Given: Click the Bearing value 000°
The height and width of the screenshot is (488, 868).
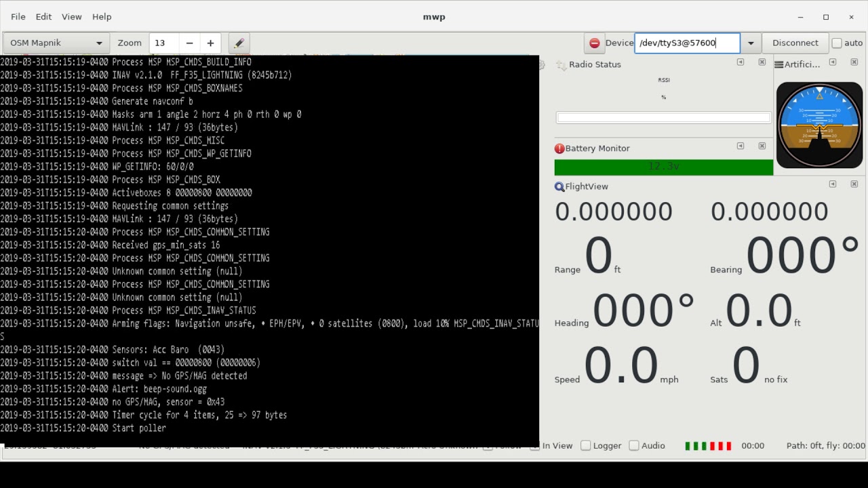Looking at the screenshot, I should 803,256.
